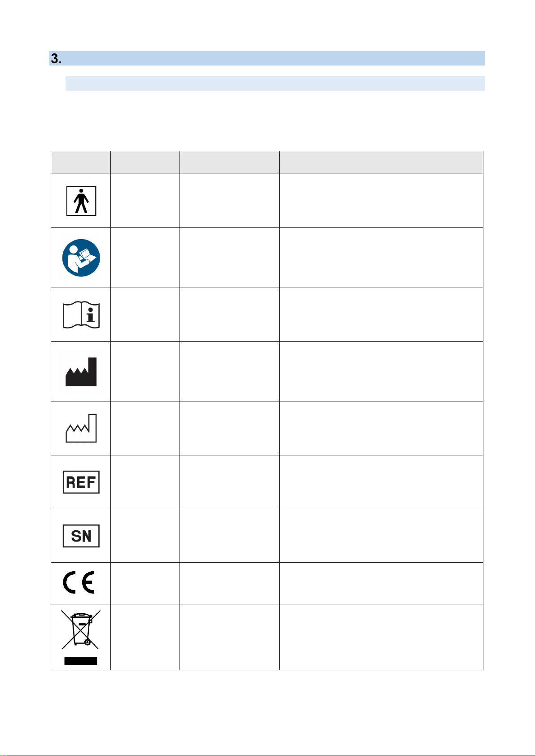This screenshot has width=535, height=756.
Task: Click the boxed SN serial number symbol
Action: pos(81,536)
